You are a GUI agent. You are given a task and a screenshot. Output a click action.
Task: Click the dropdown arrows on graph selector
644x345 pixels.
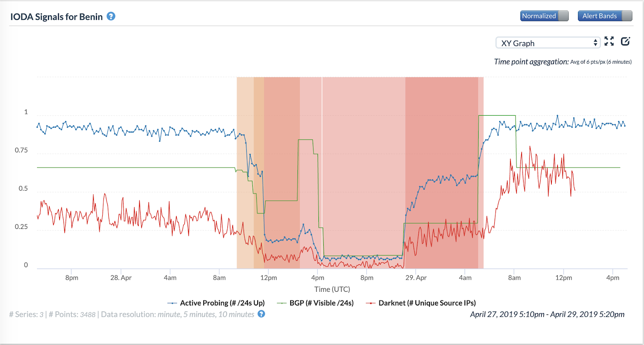(x=595, y=43)
